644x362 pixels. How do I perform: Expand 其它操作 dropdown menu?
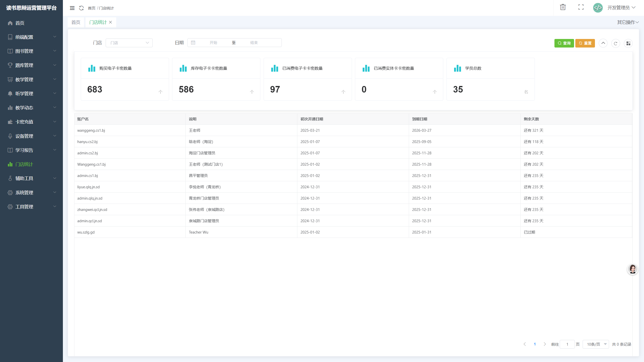pyautogui.click(x=628, y=22)
